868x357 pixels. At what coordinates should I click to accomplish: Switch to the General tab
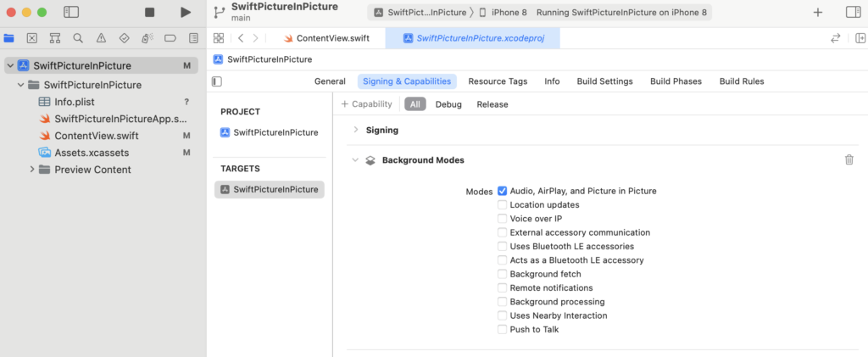click(330, 81)
